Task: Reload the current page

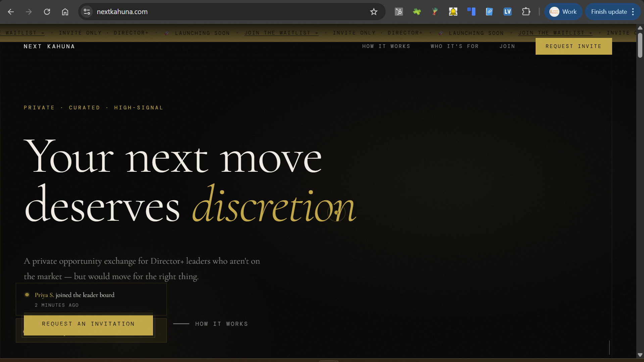Action: pyautogui.click(x=47, y=12)
